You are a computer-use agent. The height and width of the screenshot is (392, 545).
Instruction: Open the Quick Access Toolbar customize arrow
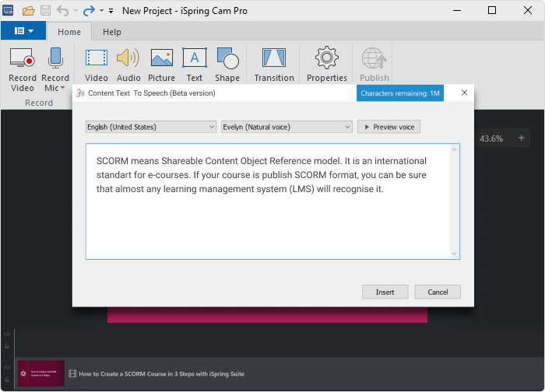click(111, 11)
